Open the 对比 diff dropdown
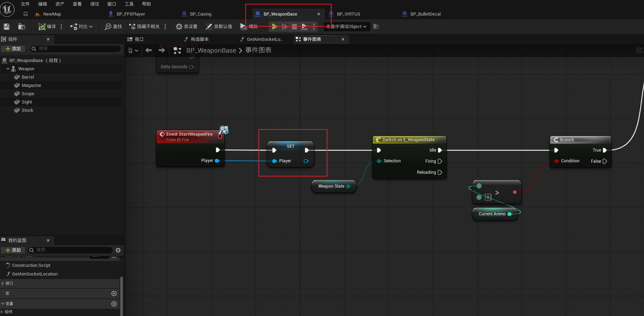Screen dimensions: 644x316 click(x=81, y=27)
